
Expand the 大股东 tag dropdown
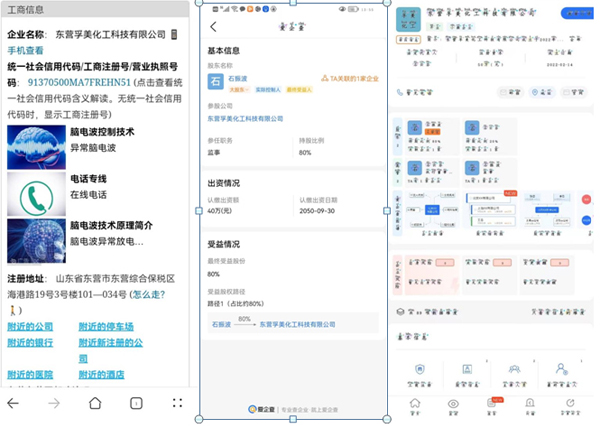(239, 90)
